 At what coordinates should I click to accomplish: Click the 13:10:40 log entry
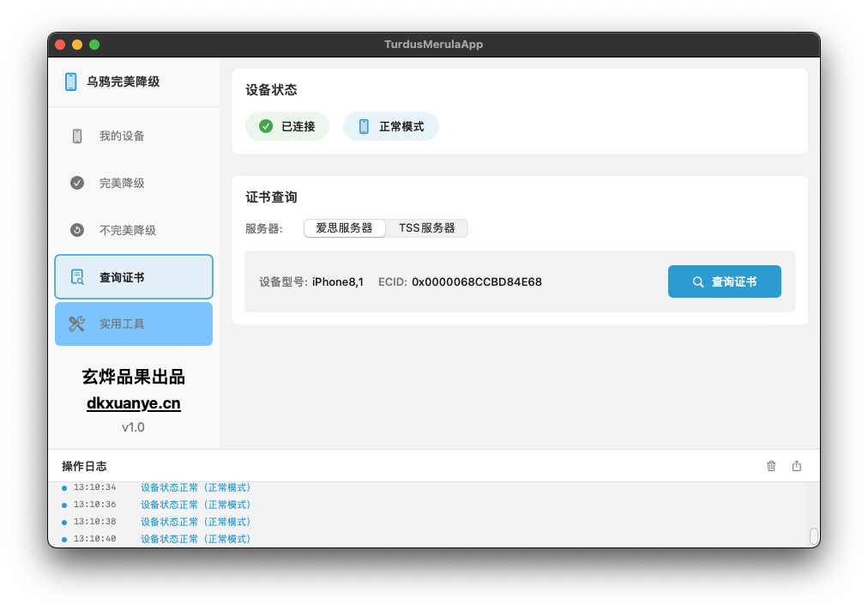(196, 539)
